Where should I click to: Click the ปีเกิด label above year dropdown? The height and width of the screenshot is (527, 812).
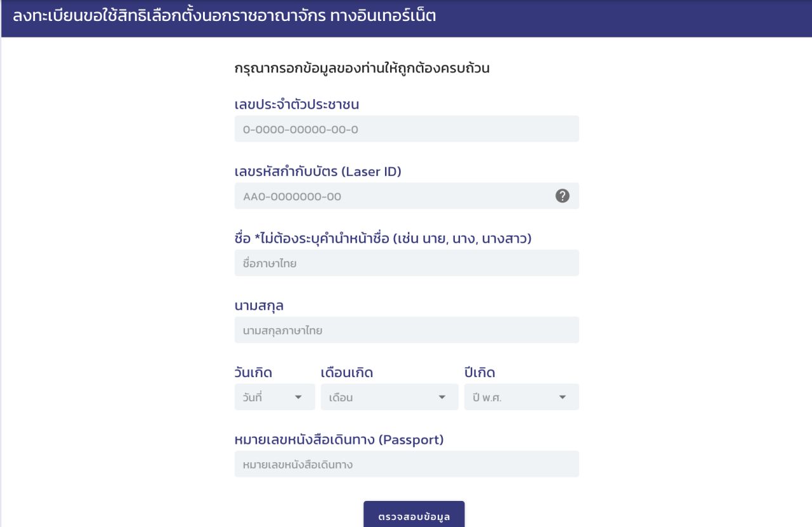[x=480, y=373]
